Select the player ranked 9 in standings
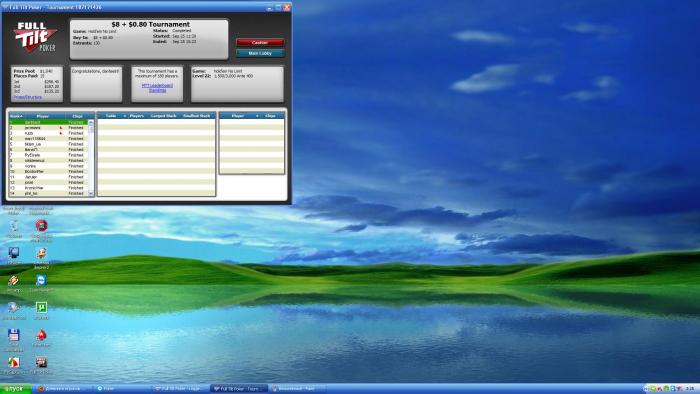Viewport: 700px width, 394px height. click(x=48, y=166)
